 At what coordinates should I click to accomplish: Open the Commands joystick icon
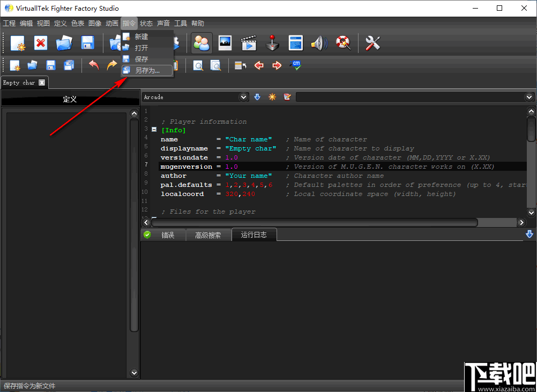pos(273,43)
